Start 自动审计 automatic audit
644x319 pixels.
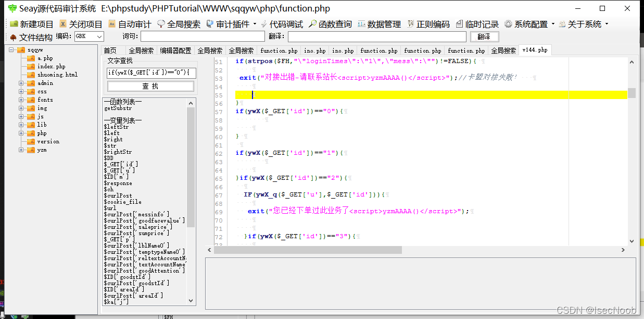(x=130, y=24)
